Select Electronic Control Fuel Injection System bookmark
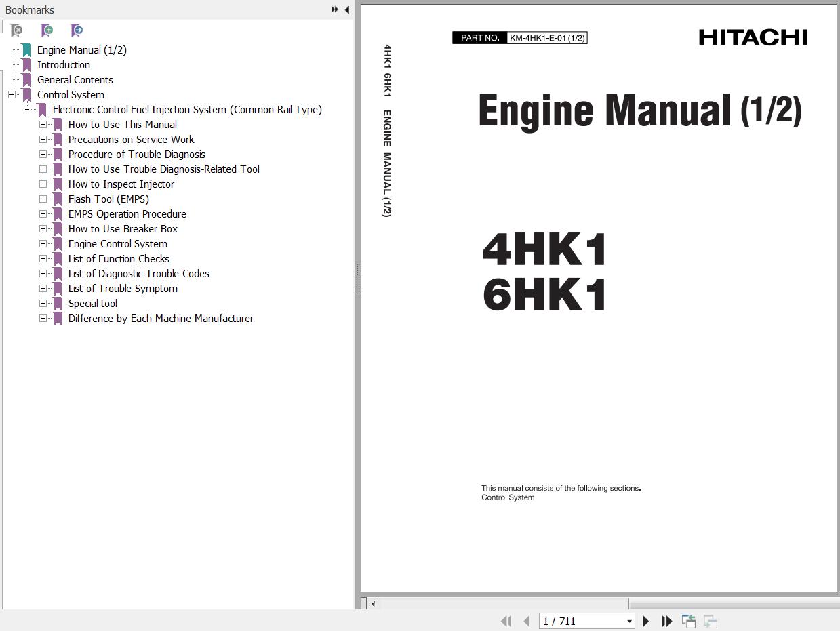Image resolution: width=840 pixels, height=631 pixels. click(x=187, y=110)
